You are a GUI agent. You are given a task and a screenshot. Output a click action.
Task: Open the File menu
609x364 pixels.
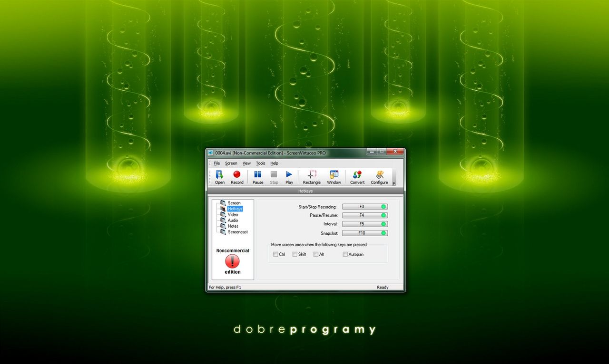[x=217, y=163]
